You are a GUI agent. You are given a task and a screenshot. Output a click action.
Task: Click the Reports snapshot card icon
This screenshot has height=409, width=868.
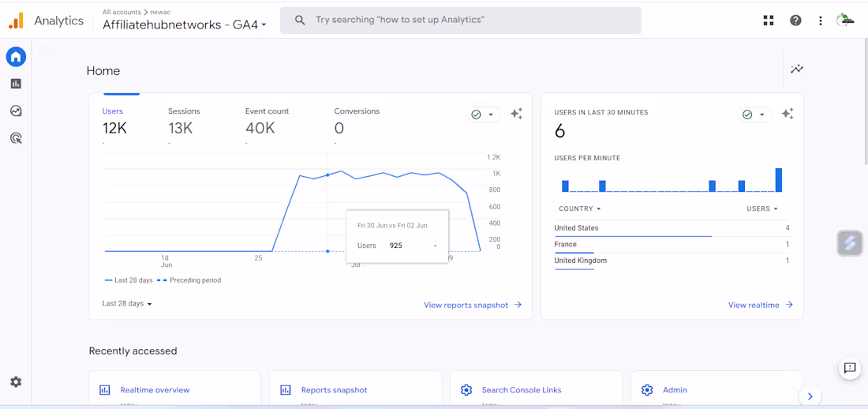286,390
